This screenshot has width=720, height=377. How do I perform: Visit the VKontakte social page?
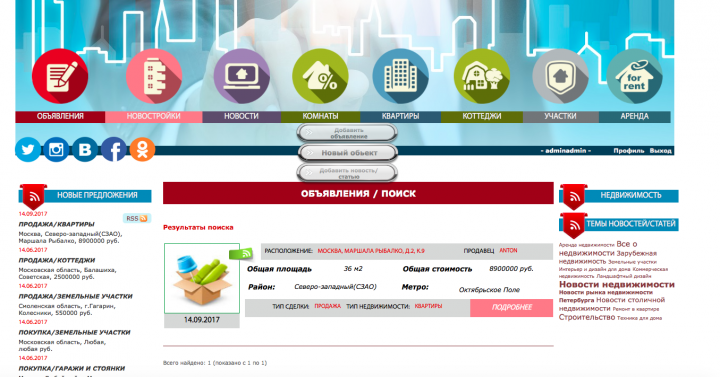[x=85, y=150]
